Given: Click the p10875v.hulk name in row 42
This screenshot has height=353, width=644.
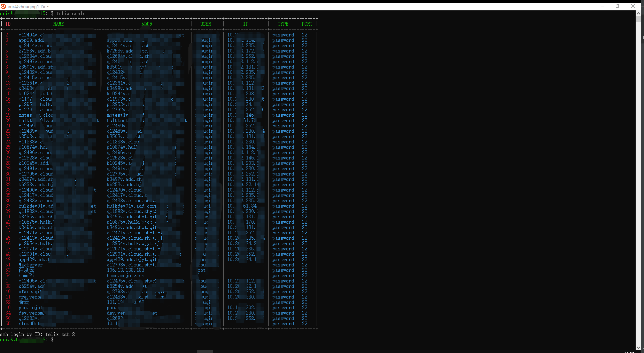Looking at the screenshot, I should (36, 222).
